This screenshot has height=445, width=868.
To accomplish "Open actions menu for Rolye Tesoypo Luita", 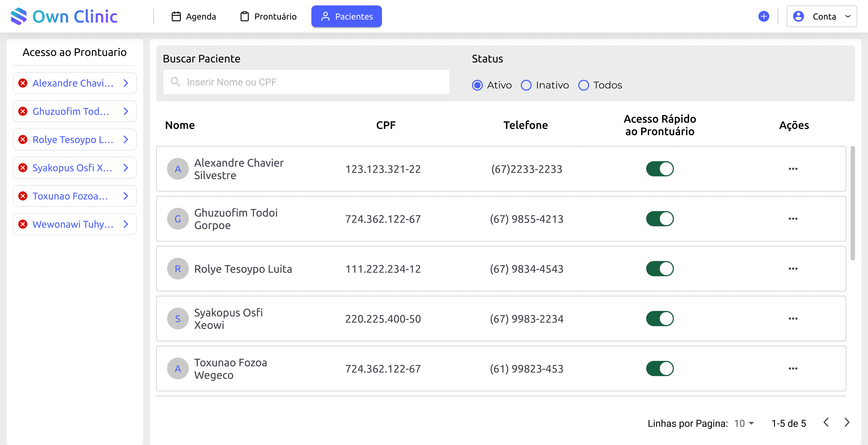I will tap(794, 269).
